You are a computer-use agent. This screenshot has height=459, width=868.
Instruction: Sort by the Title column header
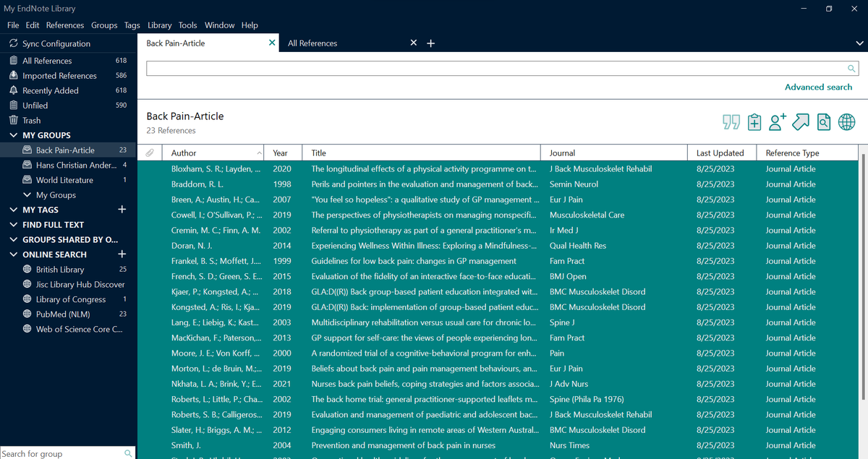pos(421,153)
